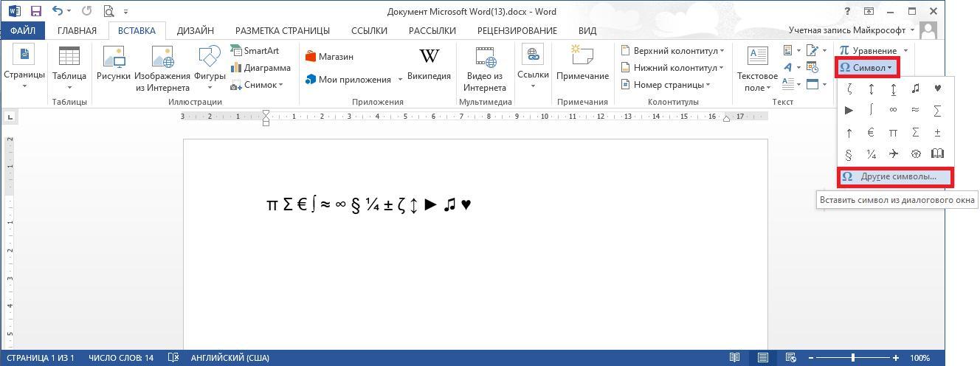The height and width of the screenshot is (366, 980).
Task: Click the Учетная запись Майкрософт account name
Action: pos(847,30)
